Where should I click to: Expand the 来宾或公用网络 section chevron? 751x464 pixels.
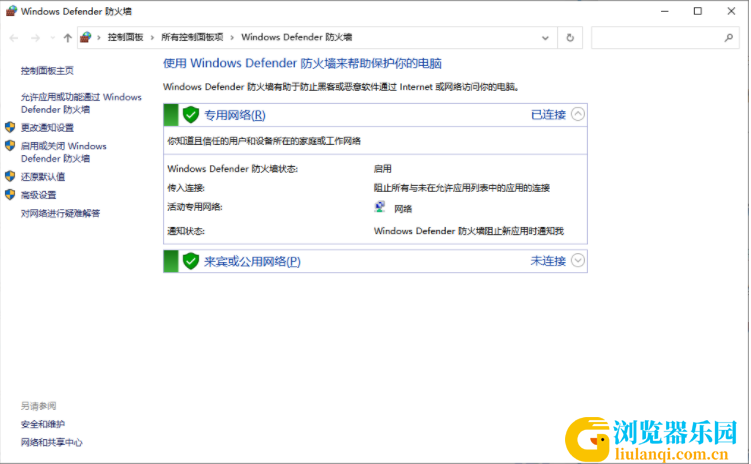click(578, 260)
